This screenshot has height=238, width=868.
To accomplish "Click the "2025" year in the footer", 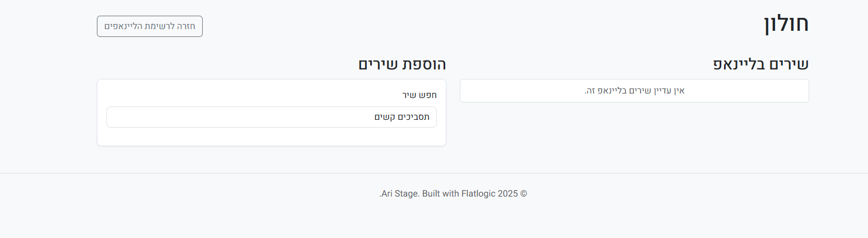I will (508, 194).
